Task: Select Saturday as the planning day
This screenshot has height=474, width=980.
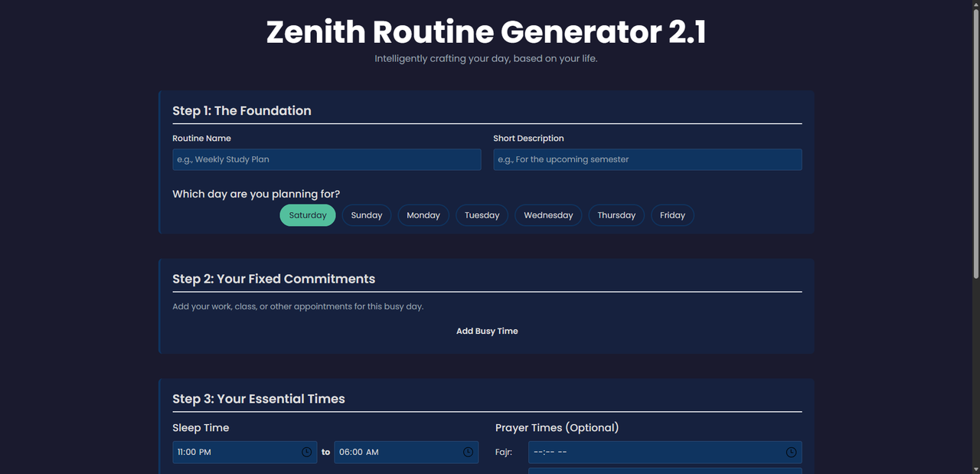Action: pyautogui.click(x=308, y=215)
